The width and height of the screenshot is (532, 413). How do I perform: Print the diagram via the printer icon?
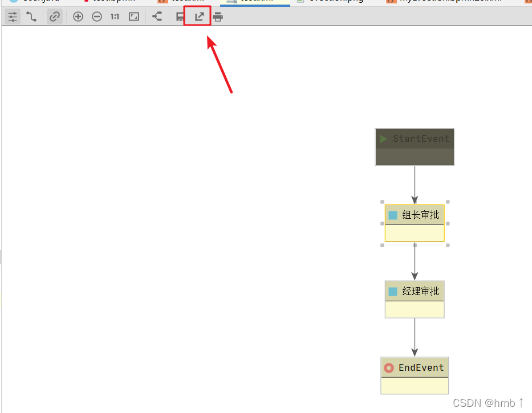click(x=218, y=17)
